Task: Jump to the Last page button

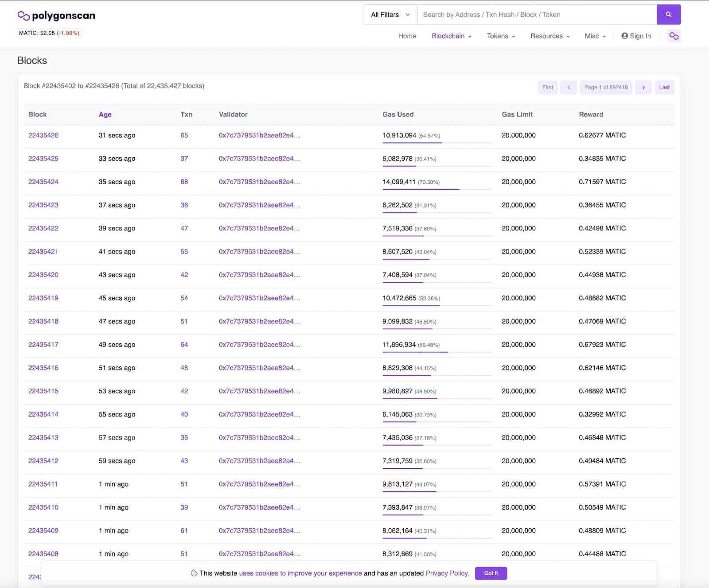Action: point(664,87)
